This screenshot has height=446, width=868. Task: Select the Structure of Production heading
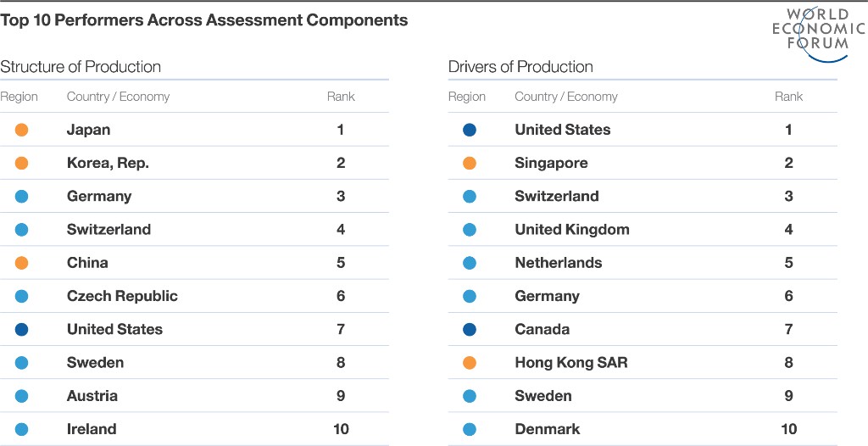(81, 67)
